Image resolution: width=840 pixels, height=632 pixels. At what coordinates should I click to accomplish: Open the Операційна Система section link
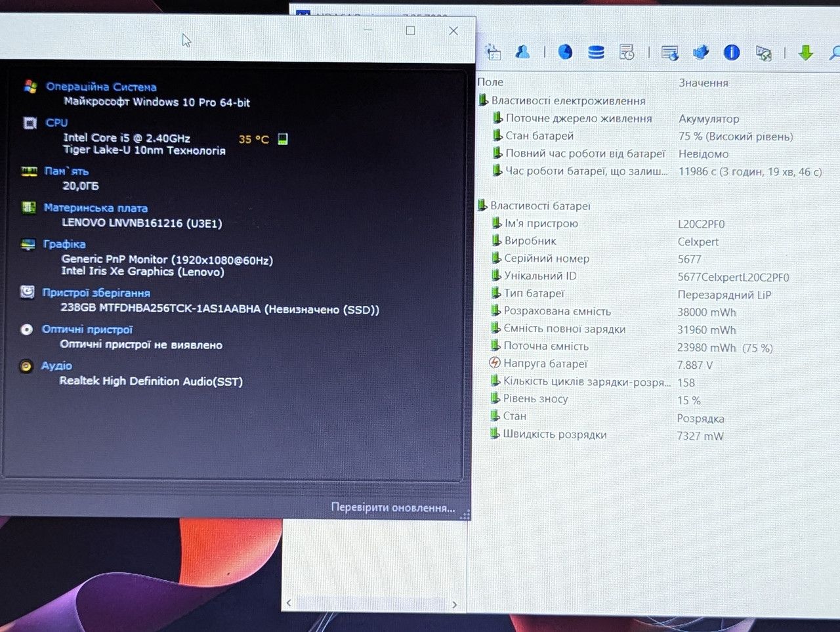coord(101,87)
